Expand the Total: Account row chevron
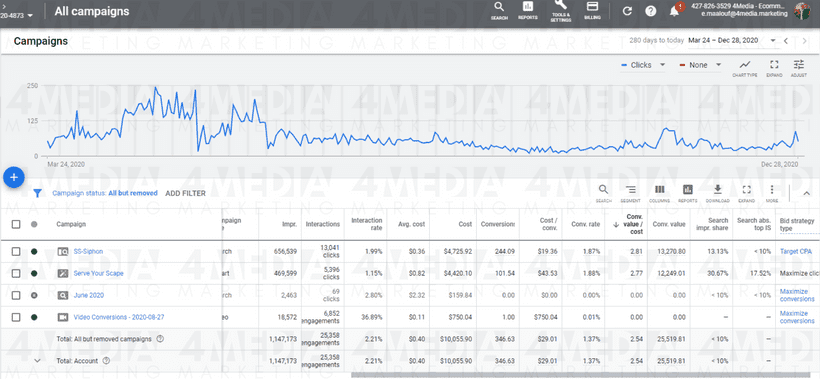 pyautogui.click(x=37, y=360)
